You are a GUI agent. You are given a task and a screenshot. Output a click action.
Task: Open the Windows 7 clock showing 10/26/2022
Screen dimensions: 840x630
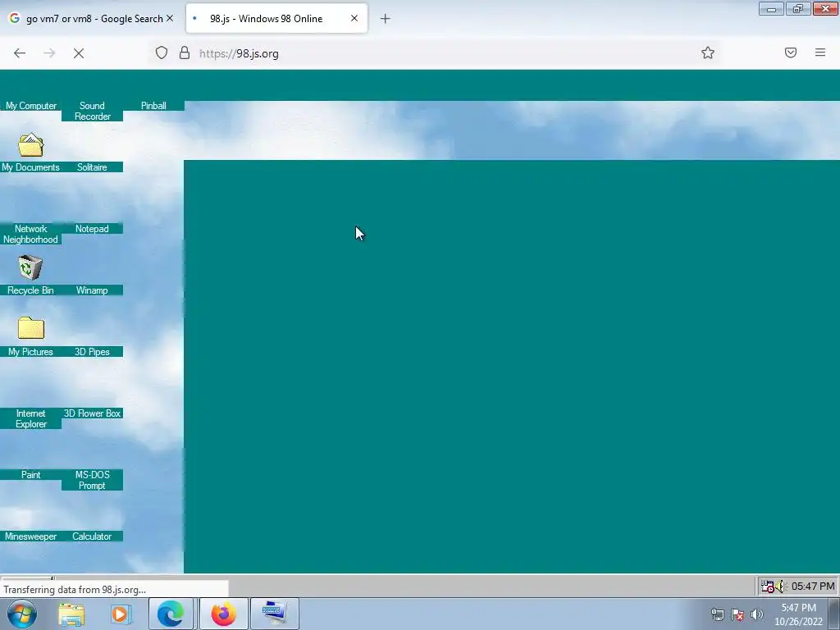point(798,614)
